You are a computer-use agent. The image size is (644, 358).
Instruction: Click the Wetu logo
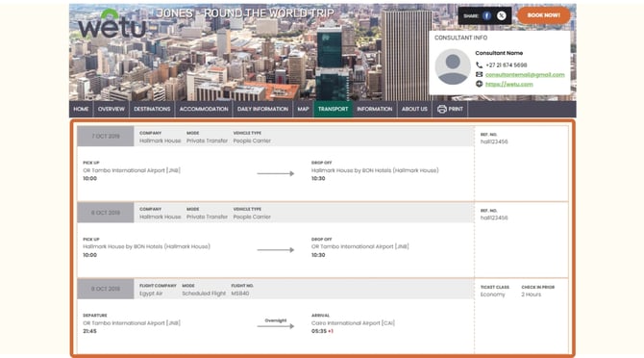(111, 24)
